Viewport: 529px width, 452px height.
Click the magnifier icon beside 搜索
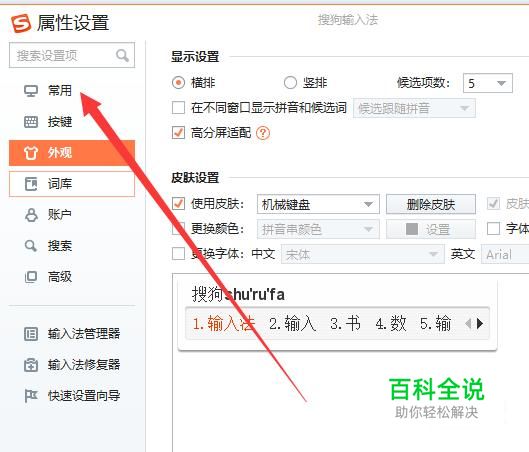point(31,246)
